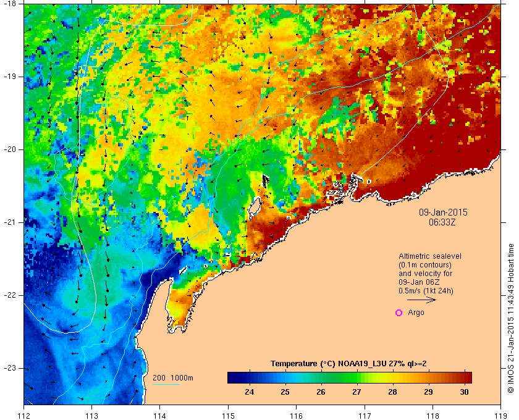This screenshot has width=519, height=420.
Task: Click the 'Altimetric sealevel' legend text
Action: pyautogui.click(x=429, y=256)
